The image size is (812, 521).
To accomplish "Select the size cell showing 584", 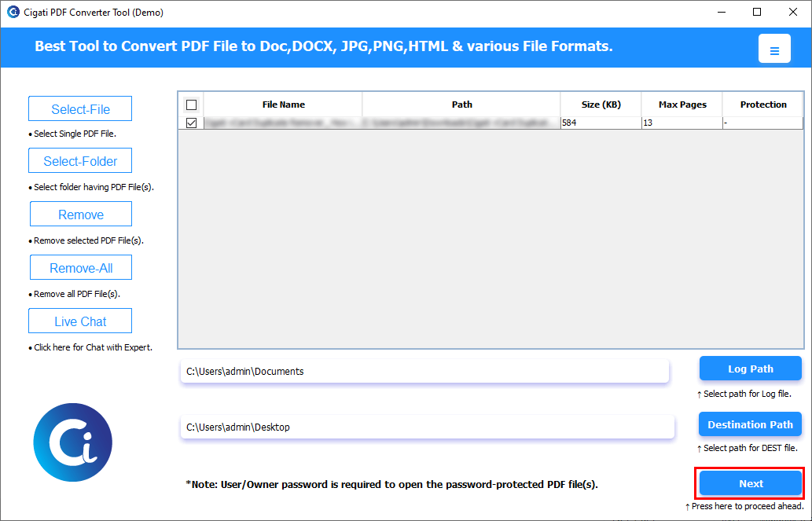I will 601,123.
